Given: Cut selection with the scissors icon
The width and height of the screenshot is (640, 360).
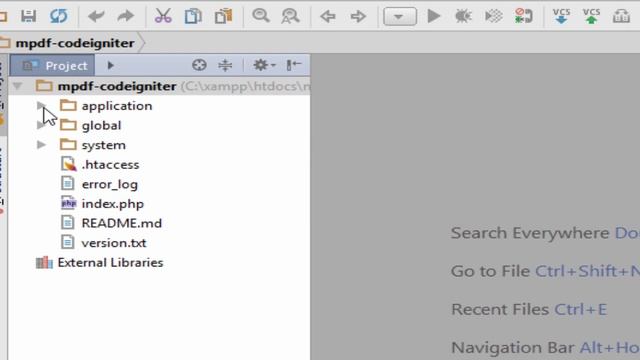Looking at the screenshot, I should pyautogui.click(x=163, y=16).
